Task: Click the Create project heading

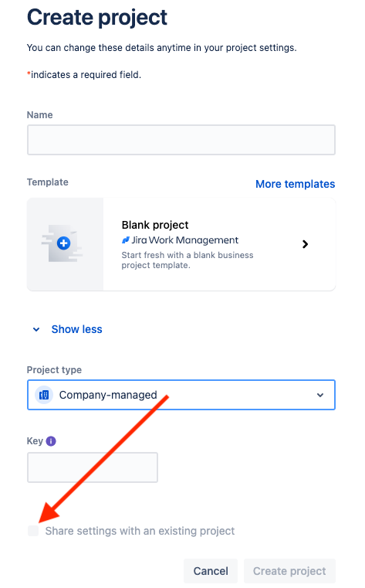Action: (97, 17)
